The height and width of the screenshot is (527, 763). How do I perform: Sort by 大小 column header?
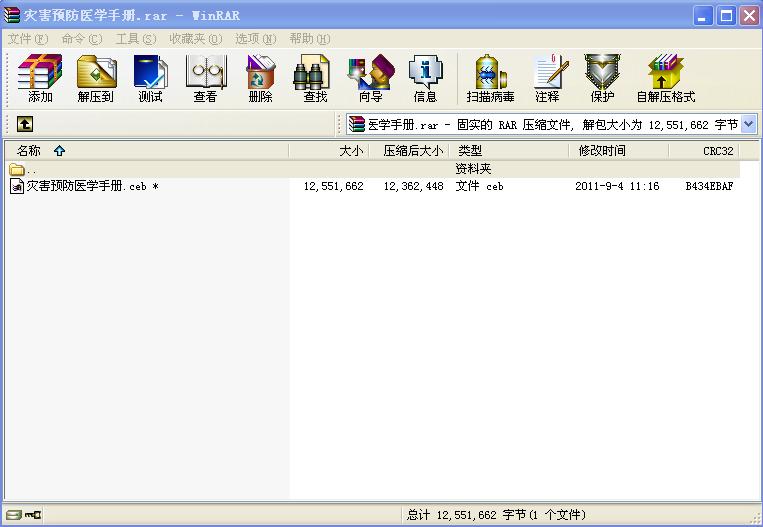(x=329, y=151)
